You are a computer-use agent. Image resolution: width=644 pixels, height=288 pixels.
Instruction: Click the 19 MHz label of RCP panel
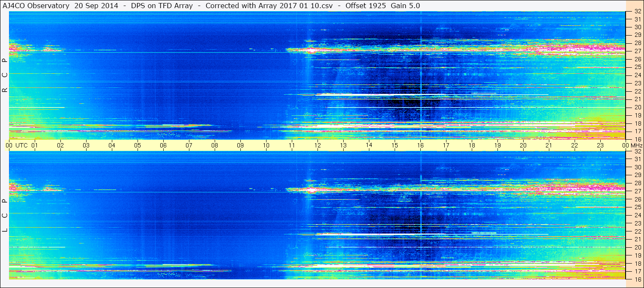click(637, 115)
